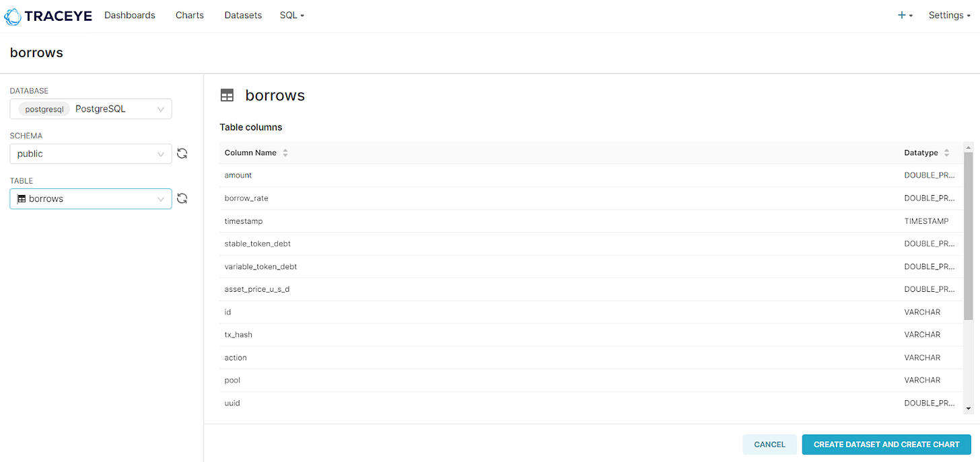Open the SQL menu
This screenshot has width=980, height=462.
click(292, 15)
